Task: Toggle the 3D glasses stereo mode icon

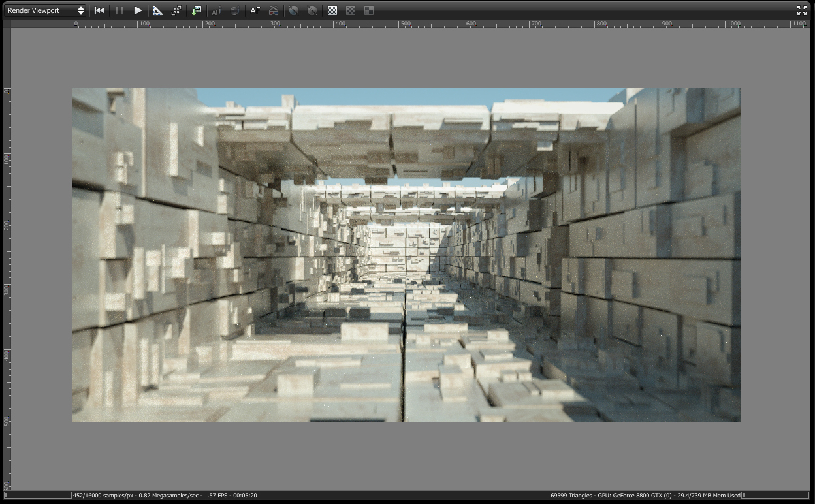Action: pos(274,10)
